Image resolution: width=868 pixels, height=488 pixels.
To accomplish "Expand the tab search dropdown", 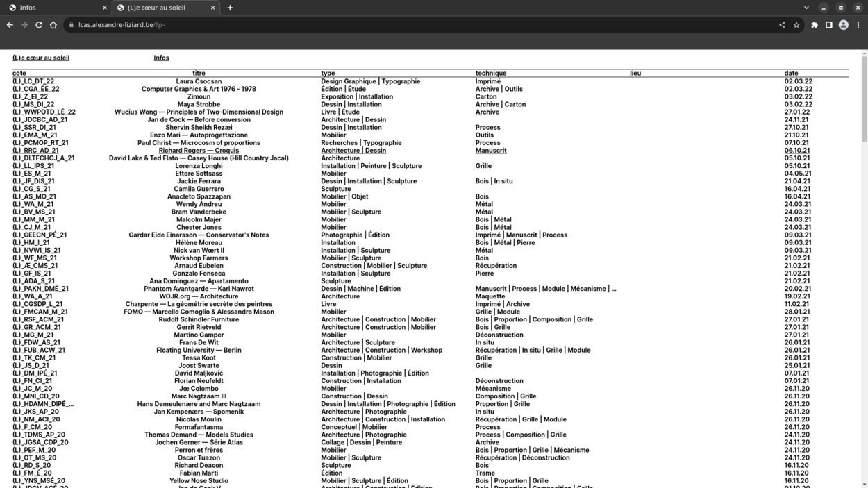I will click(806, 8).
